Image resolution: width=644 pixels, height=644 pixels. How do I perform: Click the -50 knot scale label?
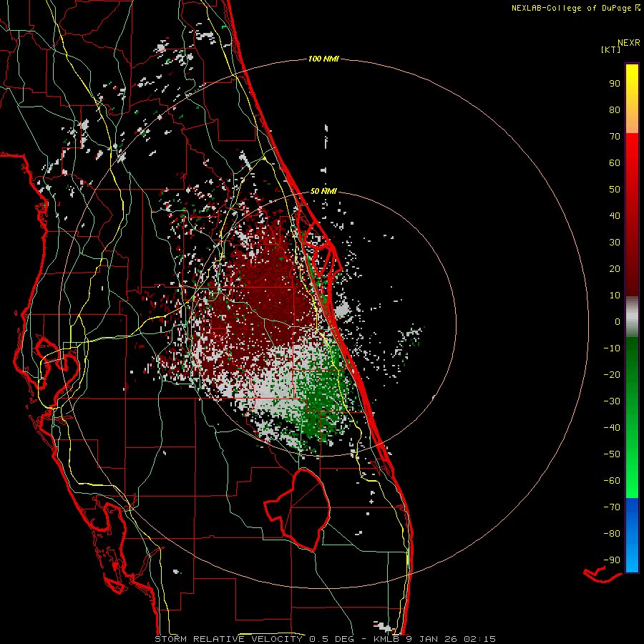pos(612,454)
